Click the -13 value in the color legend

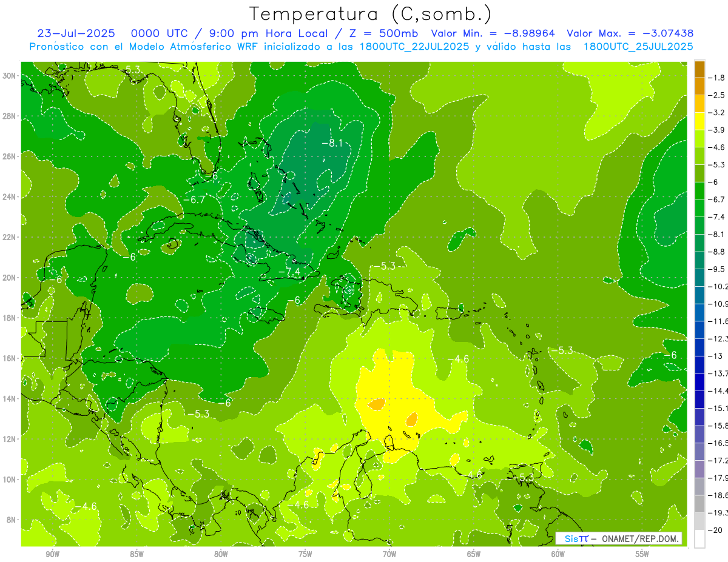[715, 356]
